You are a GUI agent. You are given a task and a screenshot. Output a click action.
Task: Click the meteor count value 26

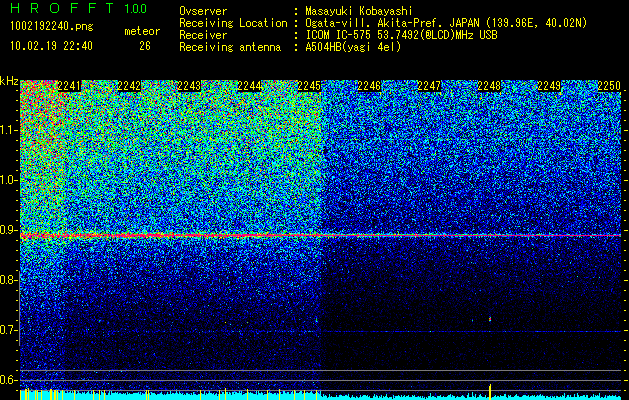(145, 46)
